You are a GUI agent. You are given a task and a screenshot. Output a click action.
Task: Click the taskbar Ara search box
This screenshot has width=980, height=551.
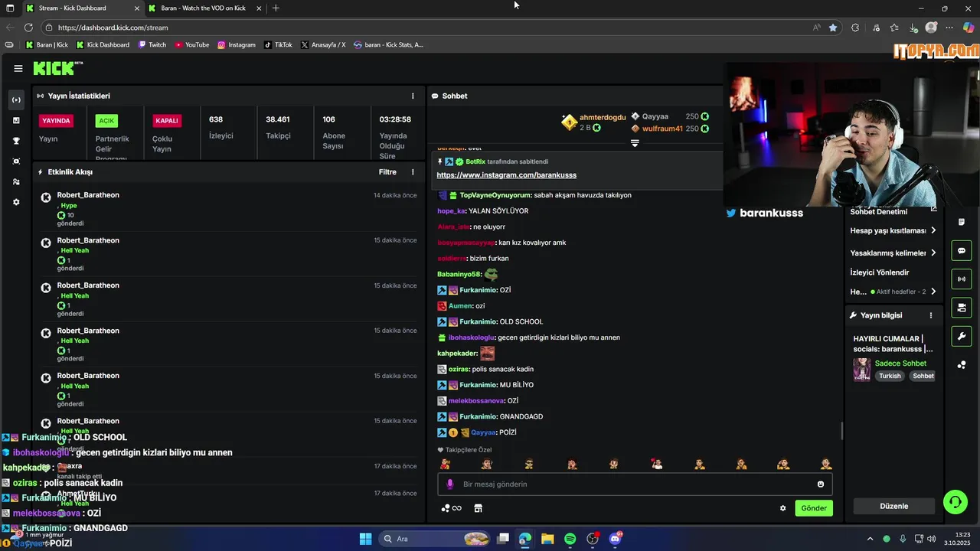click(435, 539)
